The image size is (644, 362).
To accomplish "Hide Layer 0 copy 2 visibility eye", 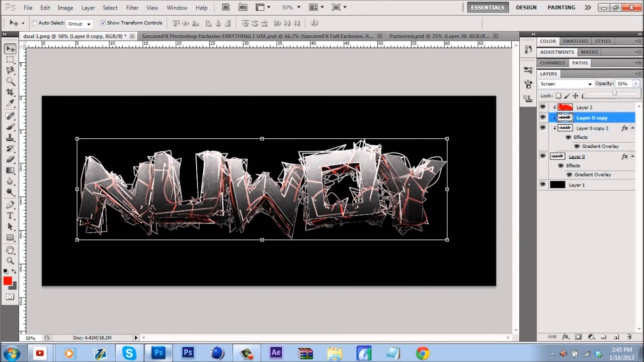I will pyautogui.click(x=542, y=128).
